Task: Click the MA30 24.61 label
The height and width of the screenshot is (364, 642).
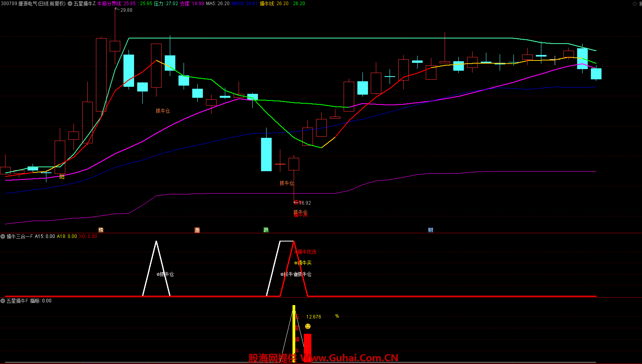Action: pos(245,4)
